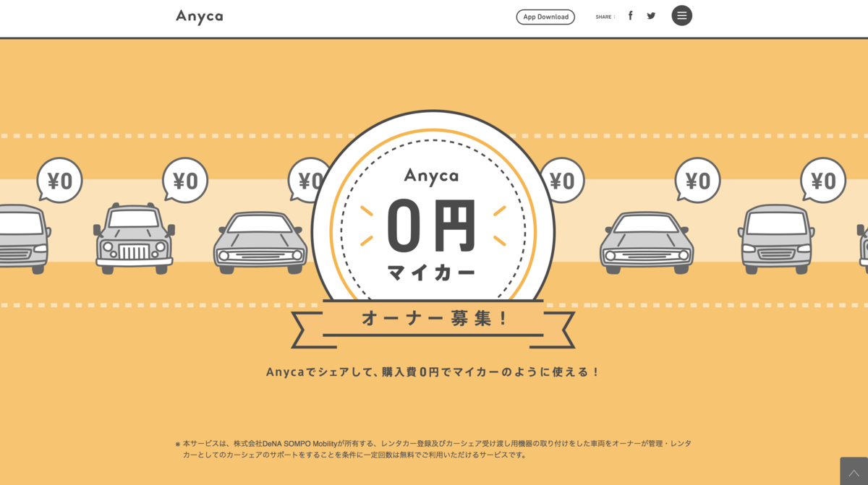Click the scroll-to-top arrow button
Viewport: 868px width, 485px height.
(854, 471)
